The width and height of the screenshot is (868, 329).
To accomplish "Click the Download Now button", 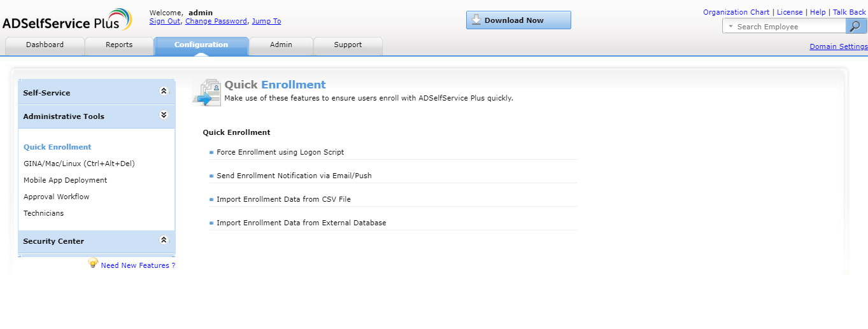I will [x=518, y=20].
